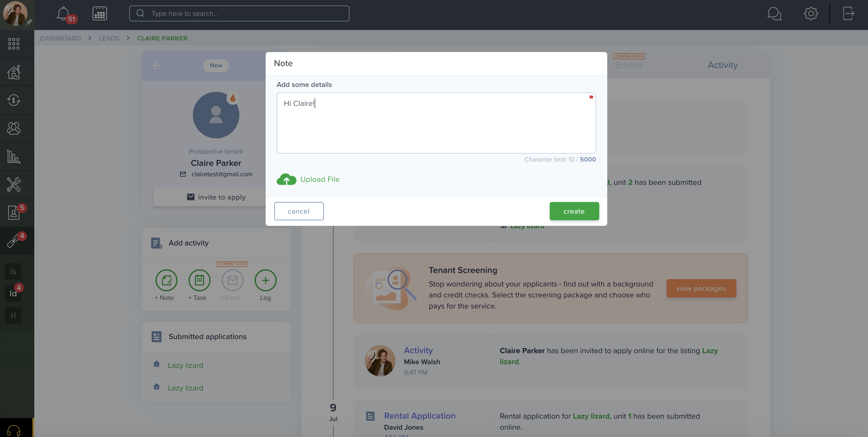Switch to the Emails tab
868x437 pixels.
pyautogui.click(x=629, y=65)
